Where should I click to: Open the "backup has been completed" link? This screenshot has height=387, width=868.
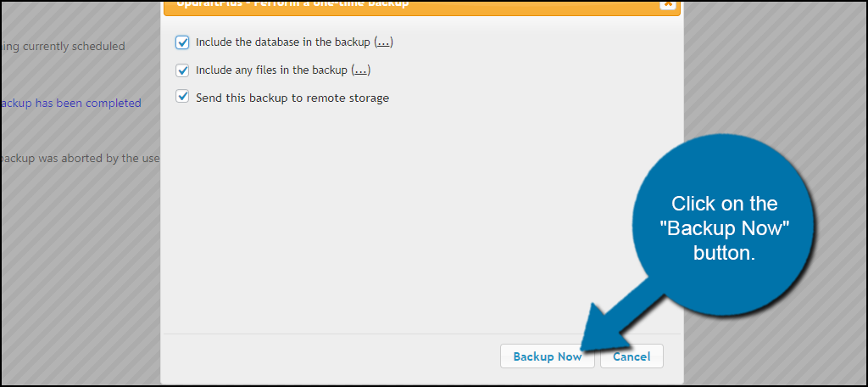pyautogui.click(x=70, y=104)
